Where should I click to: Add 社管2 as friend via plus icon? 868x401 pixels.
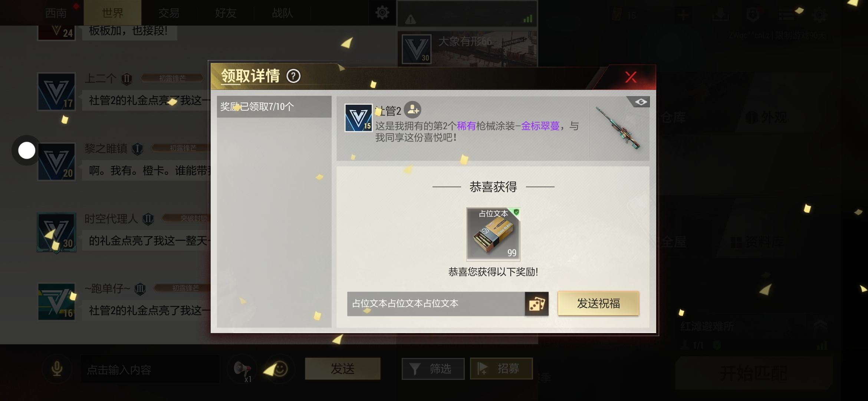coord(412,110)
